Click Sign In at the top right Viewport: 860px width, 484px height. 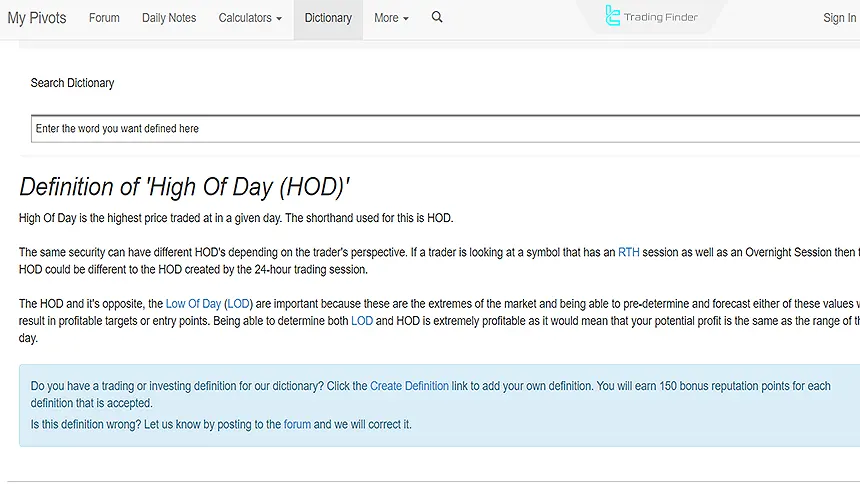click(839, 18)
